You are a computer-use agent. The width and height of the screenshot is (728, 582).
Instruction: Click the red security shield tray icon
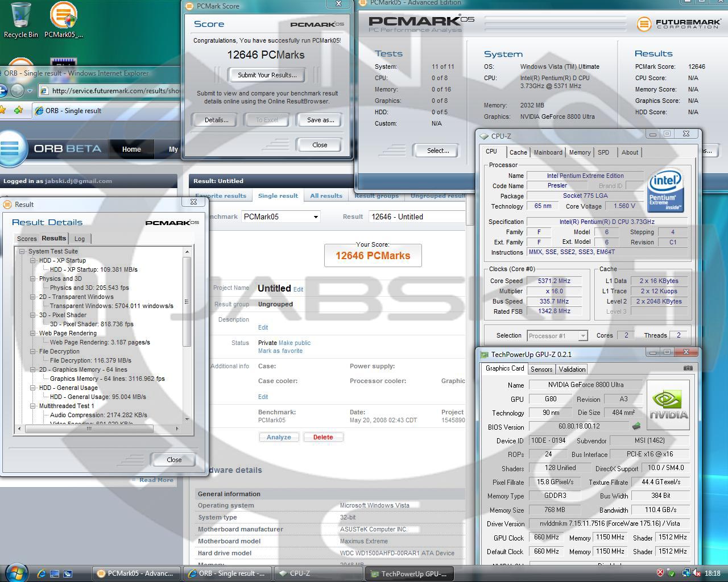(660, 573)
